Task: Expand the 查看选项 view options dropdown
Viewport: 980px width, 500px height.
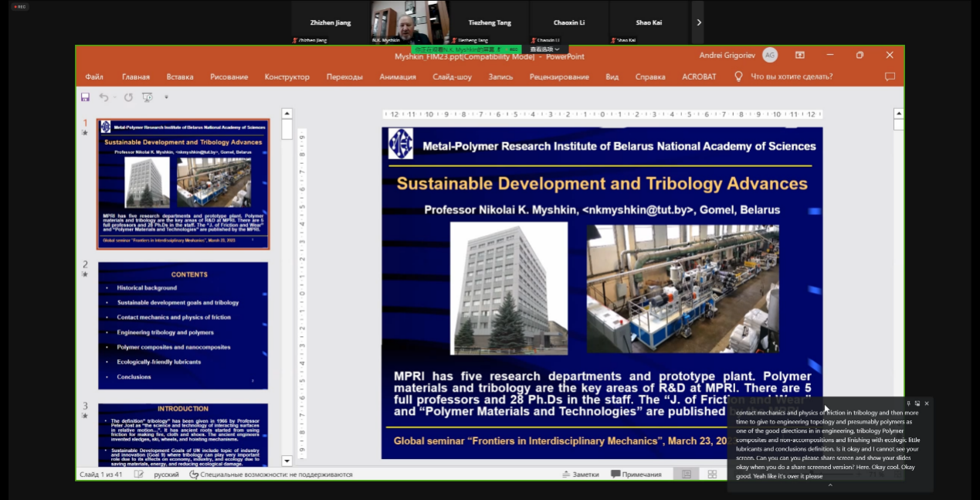Action: (x=544, y=49)
